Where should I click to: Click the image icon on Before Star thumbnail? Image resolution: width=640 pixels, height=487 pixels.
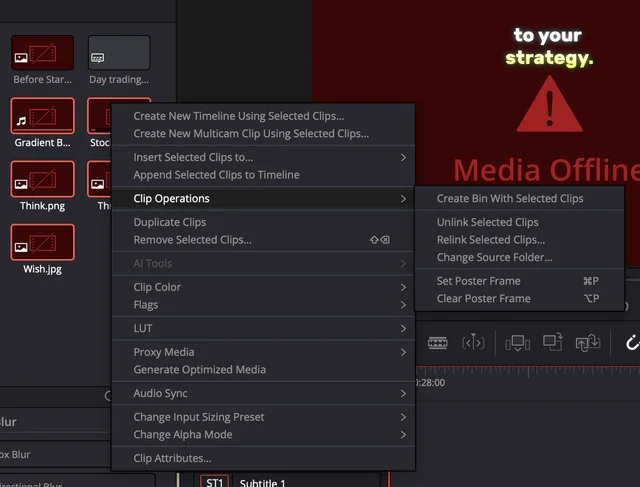tap(21, 58)
